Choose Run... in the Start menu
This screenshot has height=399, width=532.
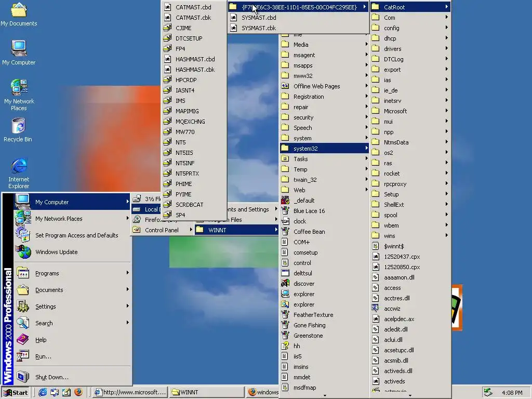72,356
